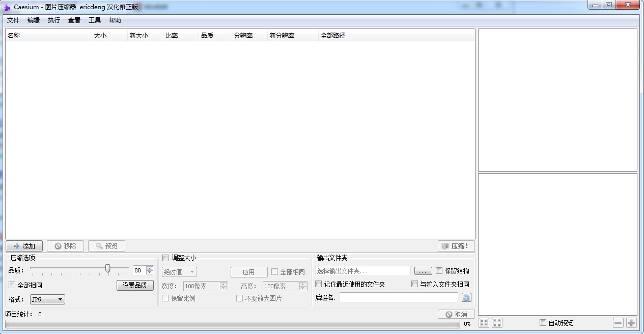Open the 编辑 menu

tap(34, 20)
